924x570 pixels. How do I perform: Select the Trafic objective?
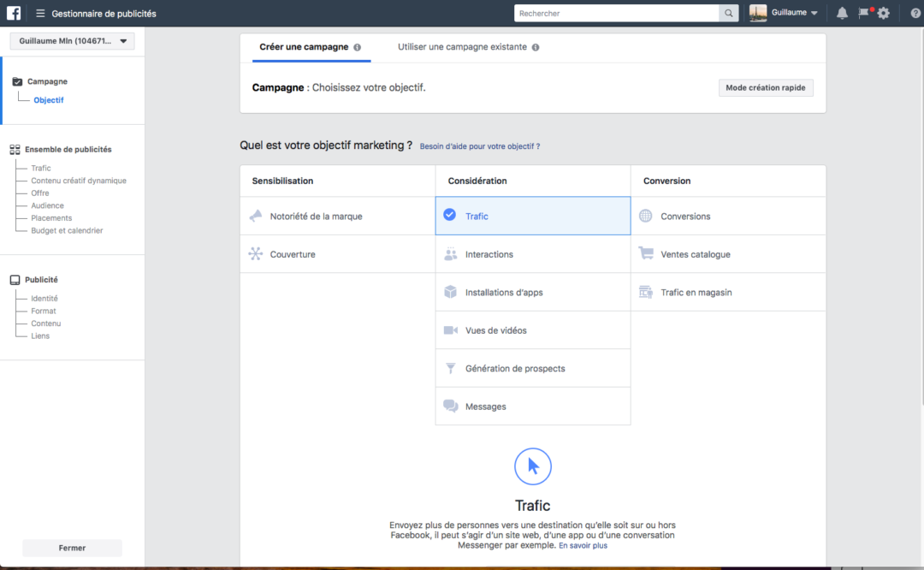(x=532, y=217)
